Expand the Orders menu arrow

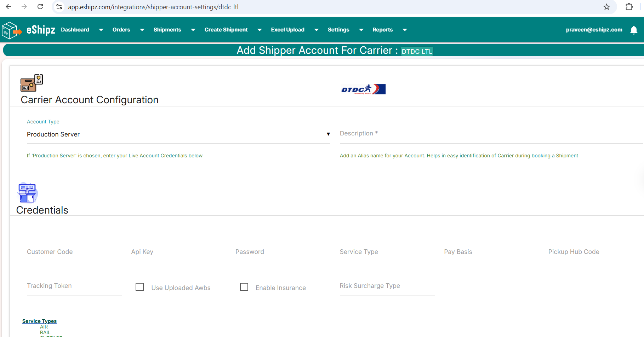[142, 30]
